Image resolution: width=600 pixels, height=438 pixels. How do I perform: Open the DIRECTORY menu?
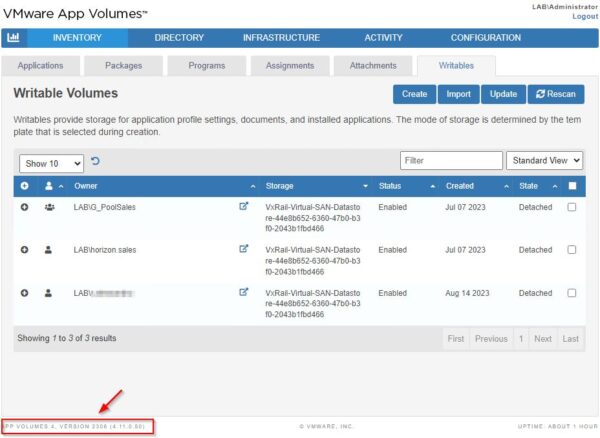[x=179, y=37]
